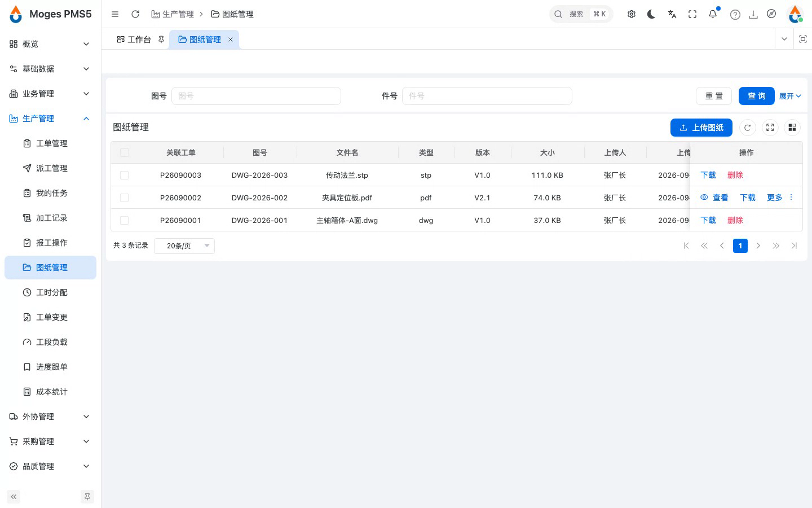The height and width of the screenshot is (508, 812).
Task: Refresh the drawings table
Action: click(747, 128)
